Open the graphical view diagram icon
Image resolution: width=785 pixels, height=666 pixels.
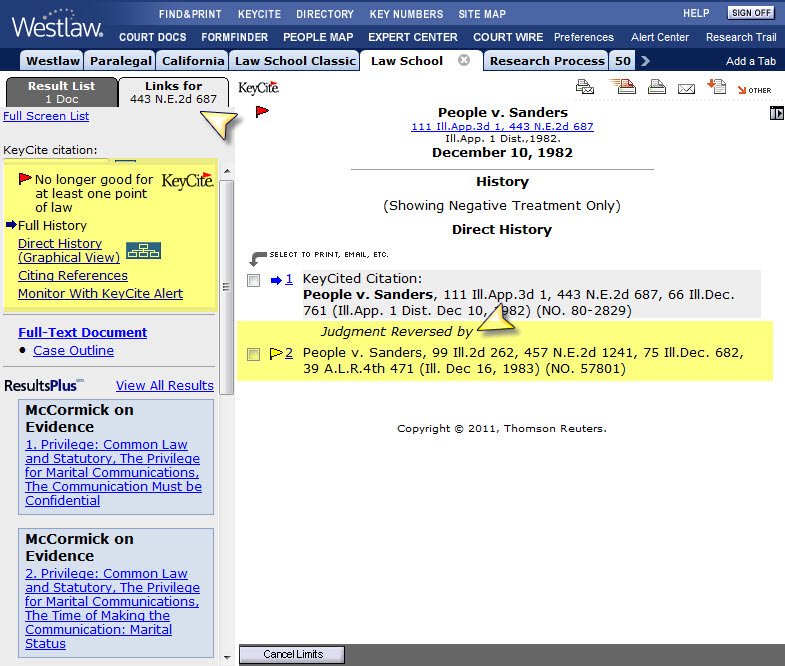coord(143,251)
